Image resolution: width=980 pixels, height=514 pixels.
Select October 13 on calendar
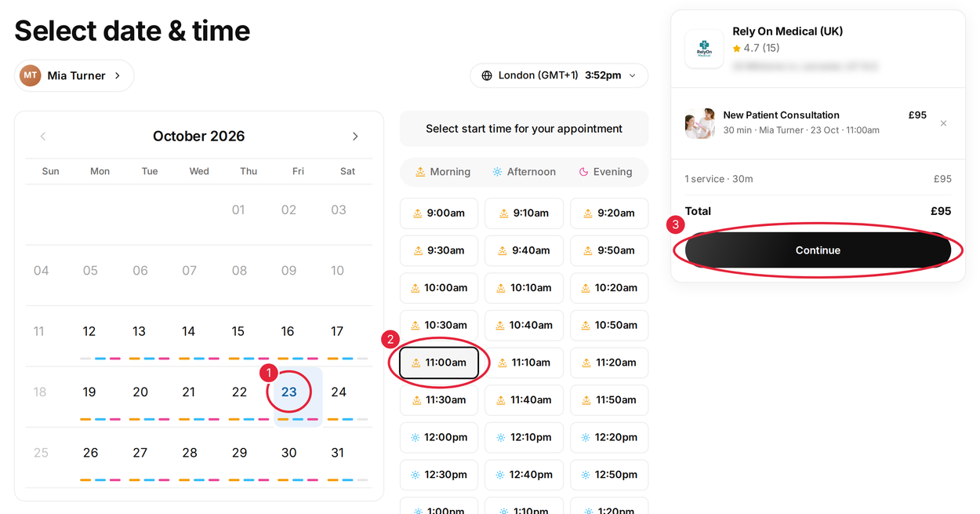coord(139,332)
